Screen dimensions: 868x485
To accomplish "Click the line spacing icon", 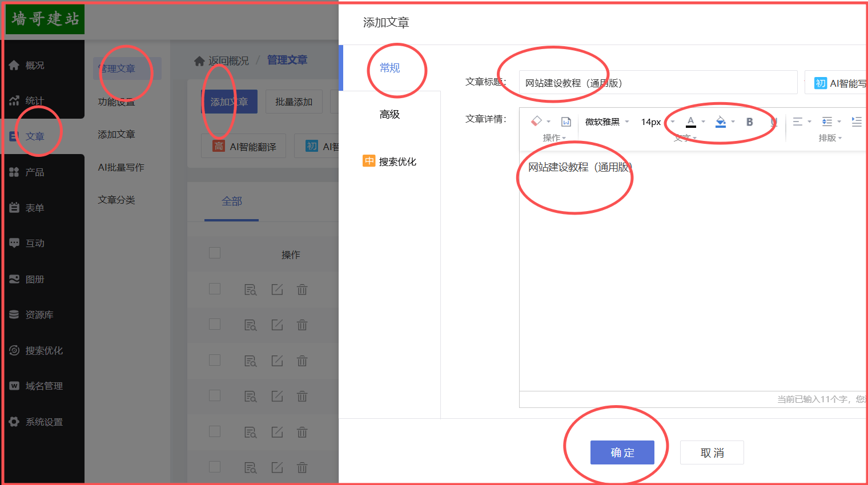I will 827,122.
